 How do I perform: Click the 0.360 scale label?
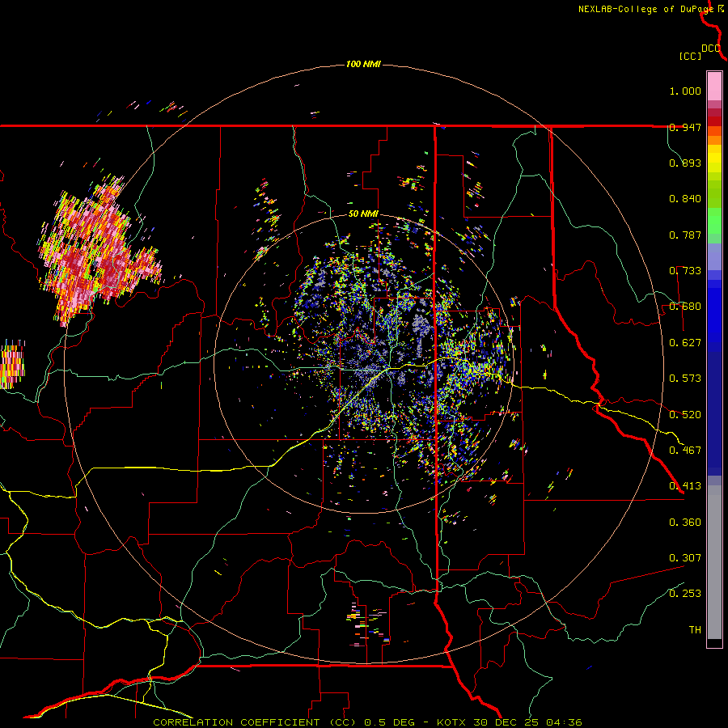click(x=685, y=523)
